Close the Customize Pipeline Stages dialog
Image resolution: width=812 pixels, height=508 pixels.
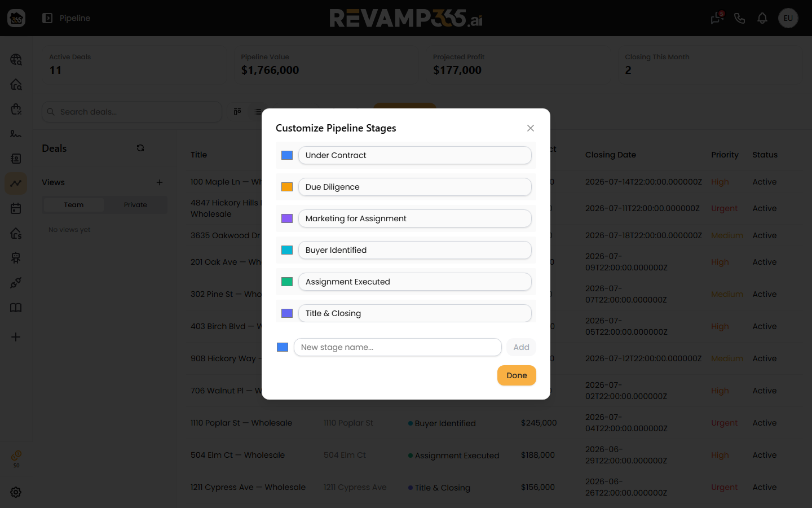pyautogui.click(x=531, y=128)
